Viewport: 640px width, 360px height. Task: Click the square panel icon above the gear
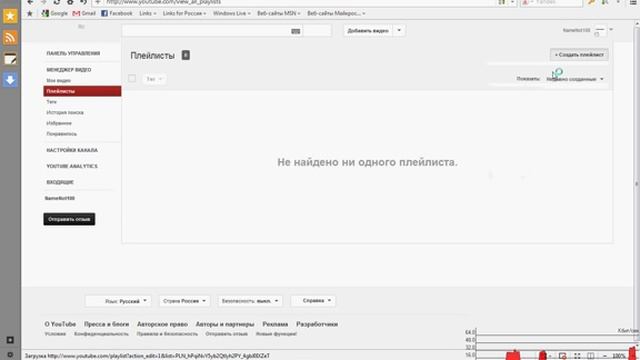tap(10, 340)
